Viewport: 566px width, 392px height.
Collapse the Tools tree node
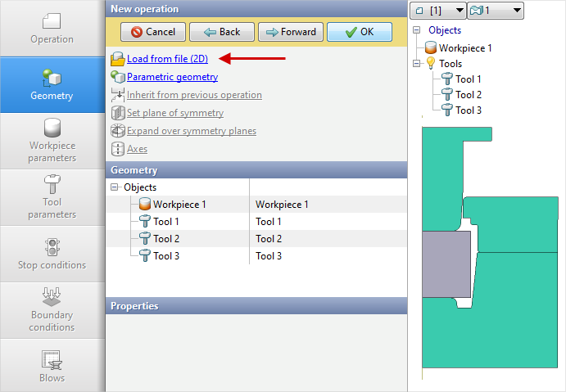(x=417, y=64)
